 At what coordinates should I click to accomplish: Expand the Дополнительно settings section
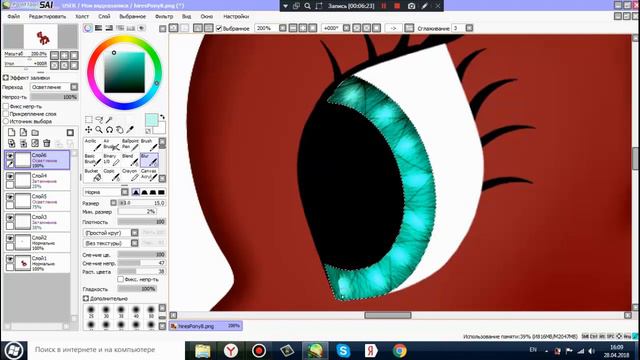tap(86, 298)
